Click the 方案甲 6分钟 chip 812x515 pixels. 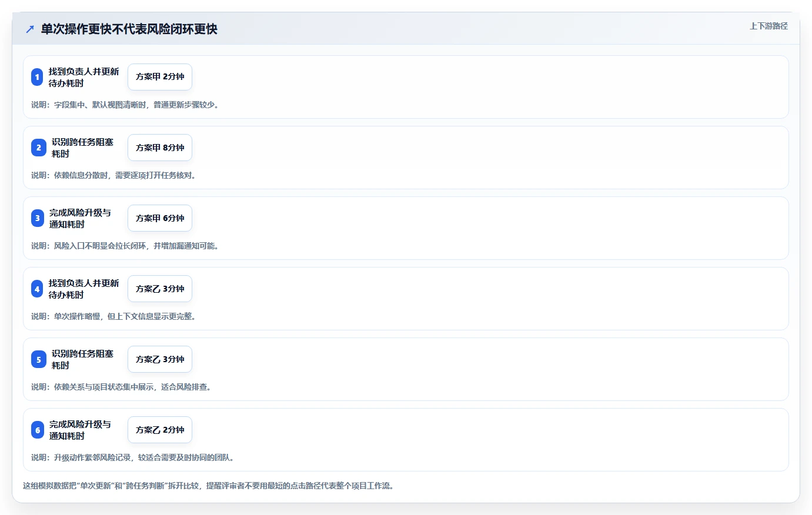point(160,218)
